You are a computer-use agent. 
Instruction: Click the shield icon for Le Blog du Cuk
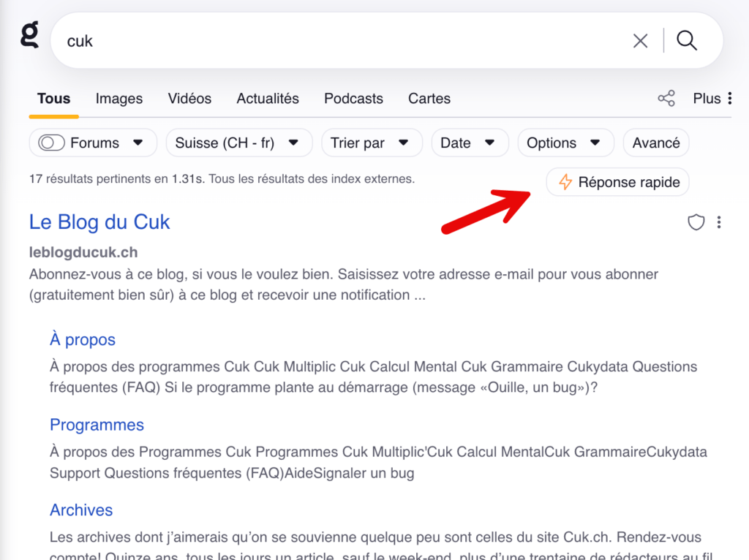point(696,222)
